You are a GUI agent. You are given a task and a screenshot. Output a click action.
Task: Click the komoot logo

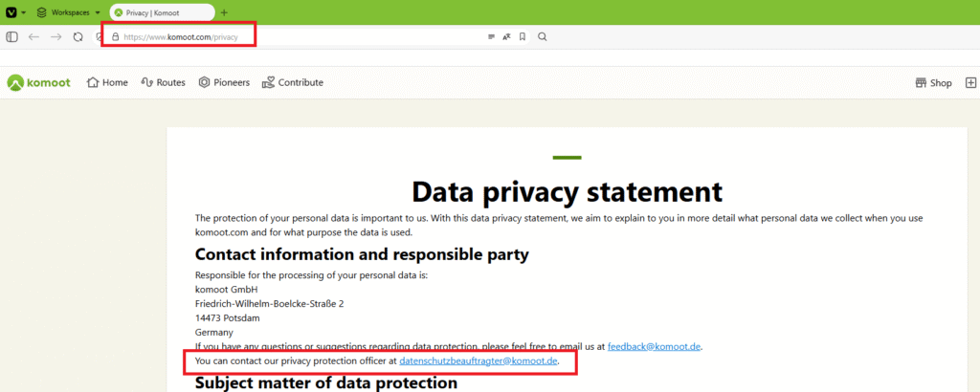pyautogui.click(x=38, y=82)
